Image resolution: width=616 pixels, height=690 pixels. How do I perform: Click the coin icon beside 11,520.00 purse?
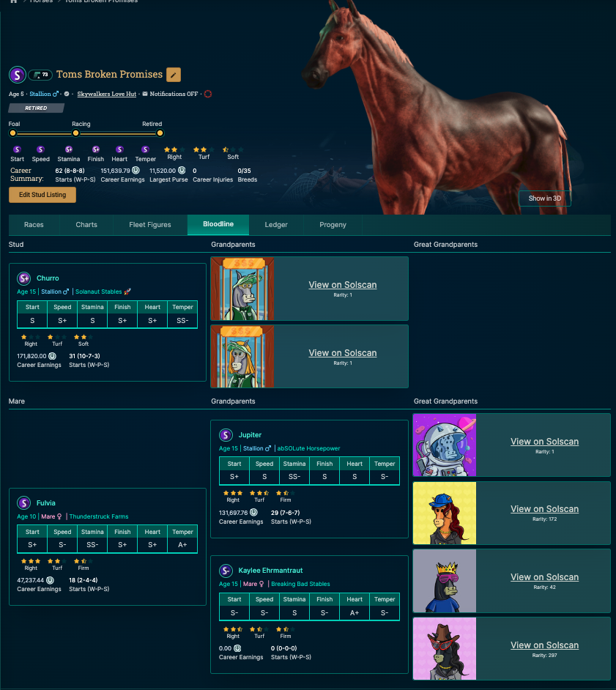tap(182, 170)
